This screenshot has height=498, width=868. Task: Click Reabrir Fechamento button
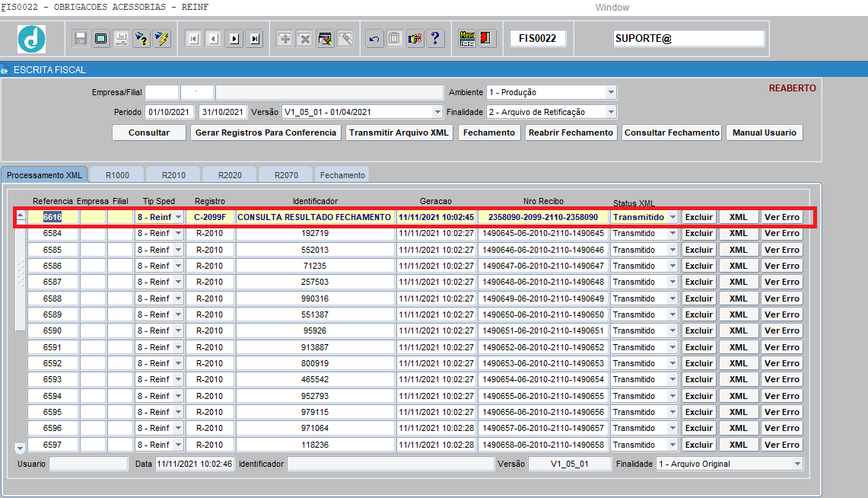(x=571, y=133)
